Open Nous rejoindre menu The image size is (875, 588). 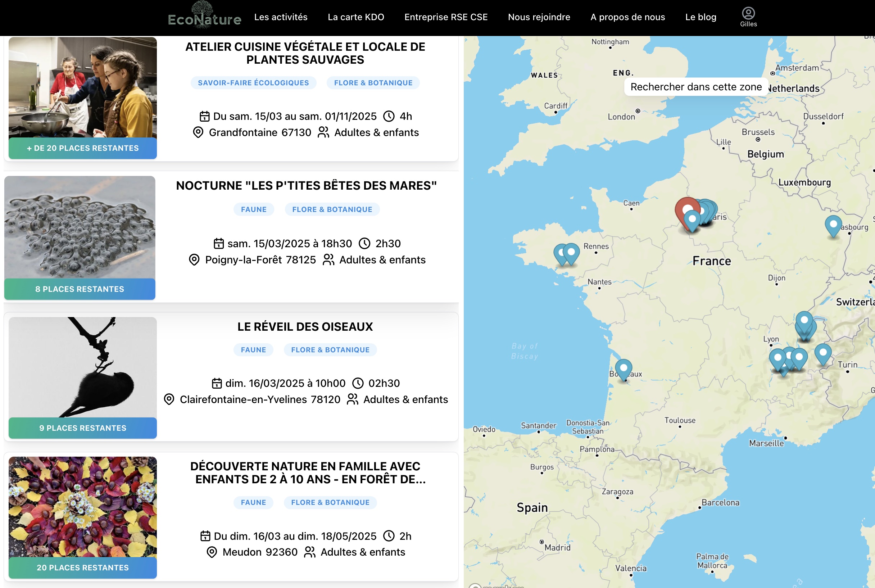point(539,17)
